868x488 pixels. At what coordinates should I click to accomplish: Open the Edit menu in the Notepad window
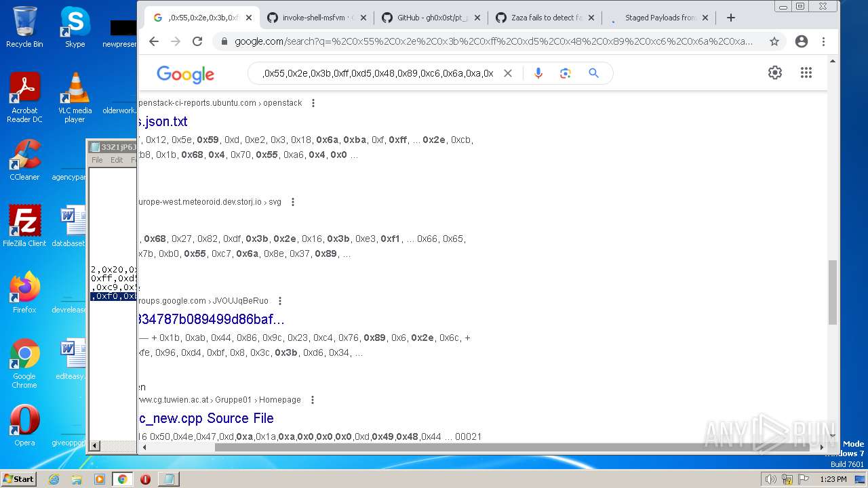tap(117, 160)
